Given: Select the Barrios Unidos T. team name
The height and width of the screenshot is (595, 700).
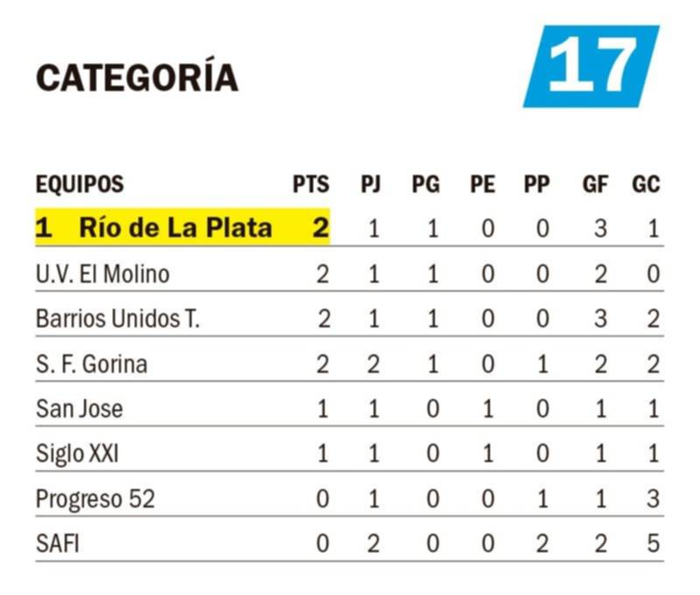Looking at the screenshot, I should [118, 318].
